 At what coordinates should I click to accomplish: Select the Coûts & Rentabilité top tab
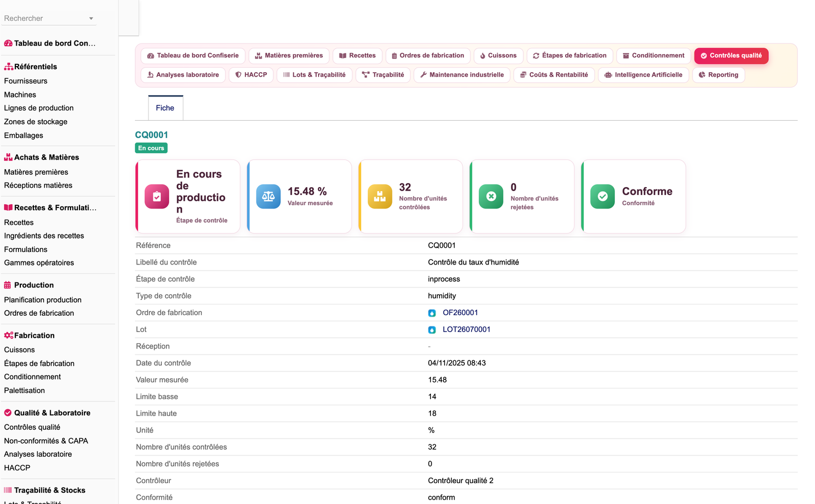click(x=554, y=75)
